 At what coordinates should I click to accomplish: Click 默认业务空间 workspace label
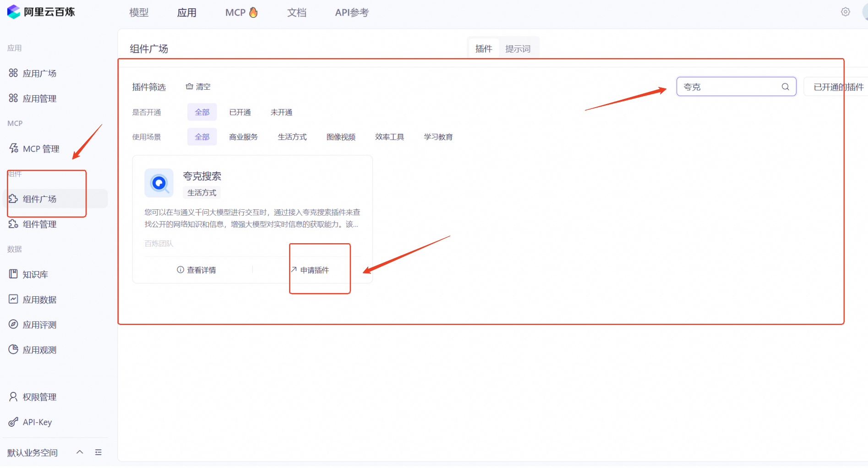(33, 452)
